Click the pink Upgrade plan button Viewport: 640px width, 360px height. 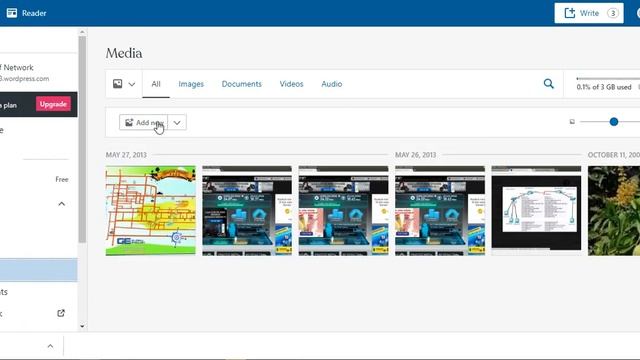pos(53,104)
